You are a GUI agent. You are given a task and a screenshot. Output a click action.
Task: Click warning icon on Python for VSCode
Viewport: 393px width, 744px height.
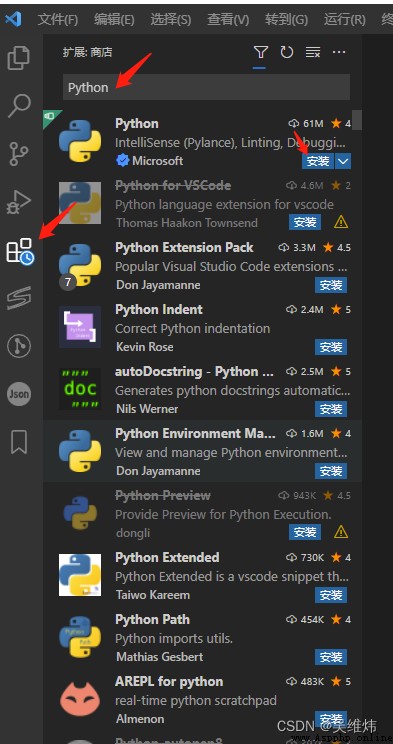pos(341,222)
